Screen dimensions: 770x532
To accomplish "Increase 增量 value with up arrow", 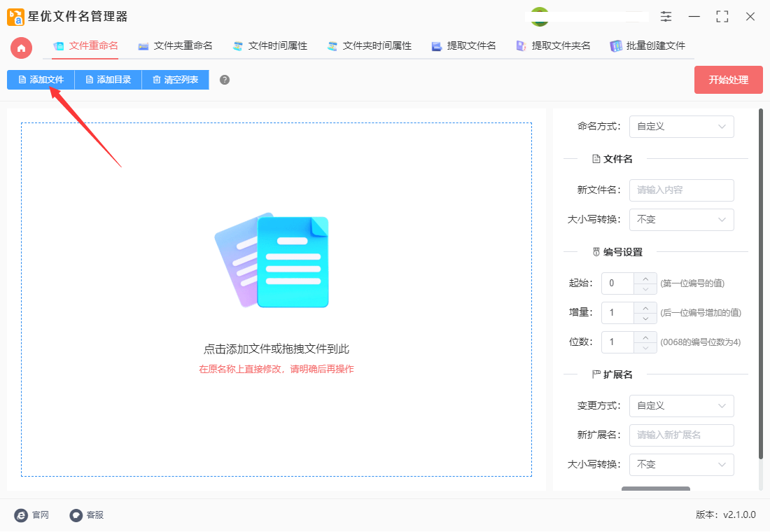I will (645, 308).
